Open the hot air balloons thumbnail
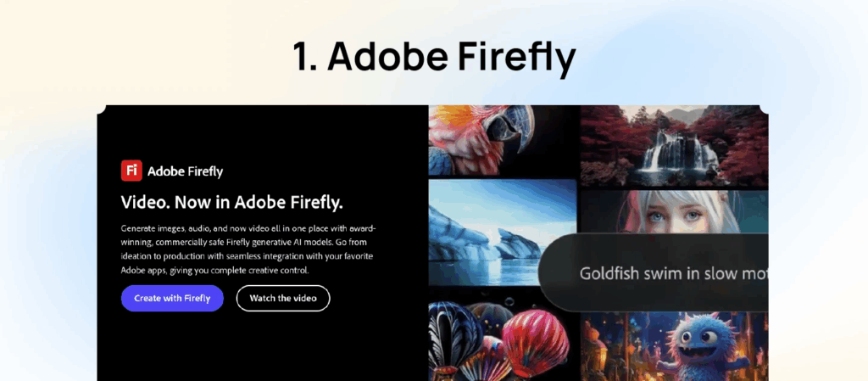Image resolution: width=868 pixels, height=381 pixels. coord(498,341)
